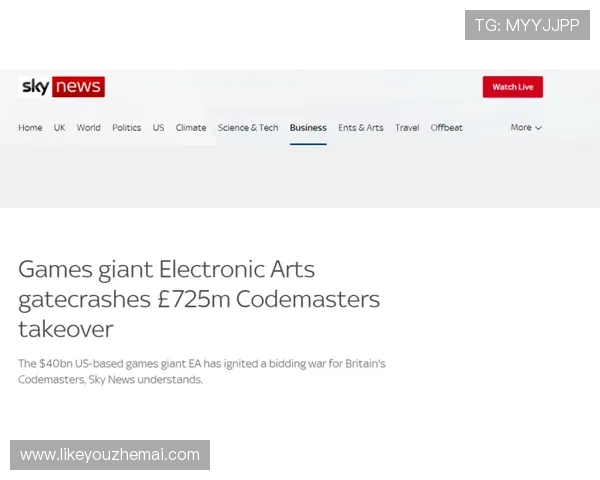600x480 pixels.
Task: Click the grey banner area below the navigation
Action: pyautogui.click(x=300, y=178)
